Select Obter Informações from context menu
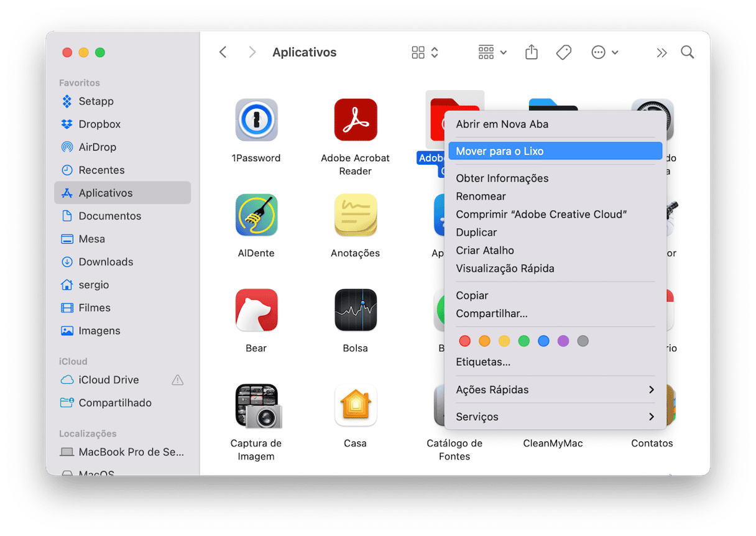This screenshot has height=536, width=756. [x=502, y=178]
